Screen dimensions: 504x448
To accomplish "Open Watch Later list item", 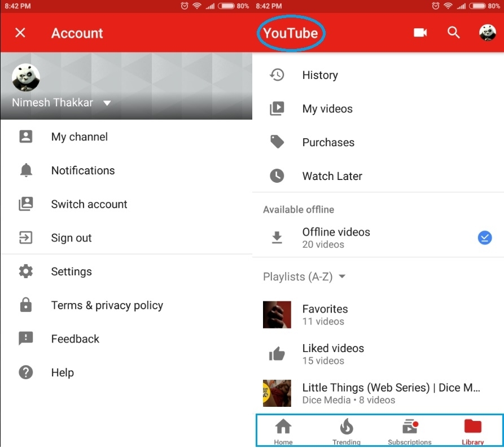I will point(378,176).
